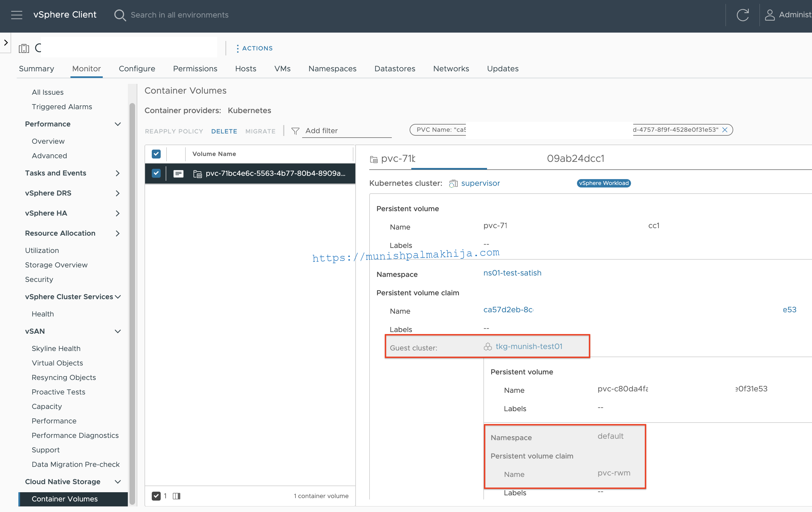Toggle the select-all volumes checkbox
This screenshot has height=512, width=812.
pos(156,154)
